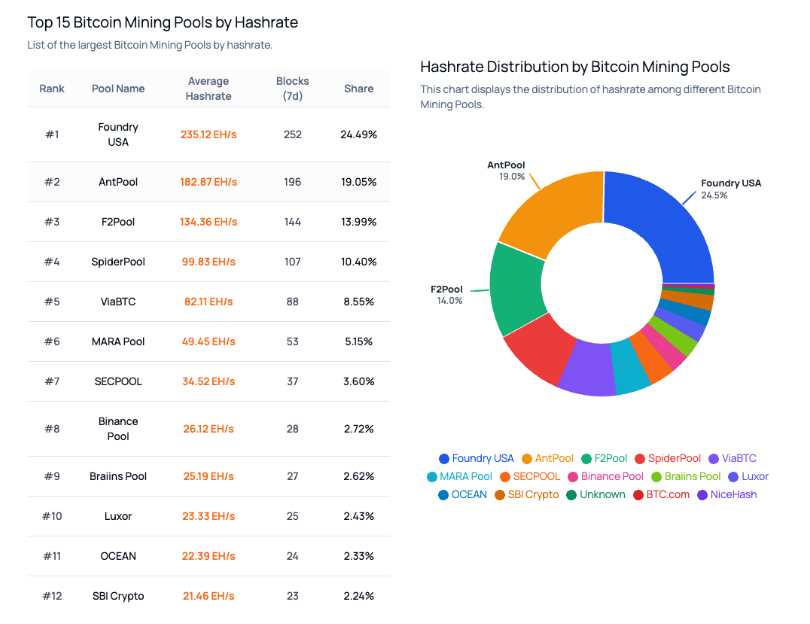Click Binance Pool pink legend dot
The width and height of the screenshot is (810, 624).
tap(573, 477)
